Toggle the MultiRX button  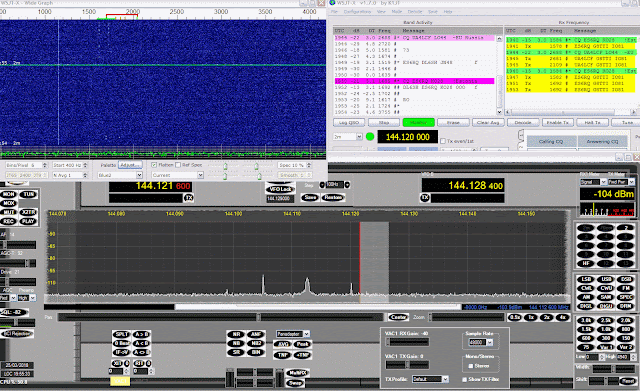[x=298, y=373]
